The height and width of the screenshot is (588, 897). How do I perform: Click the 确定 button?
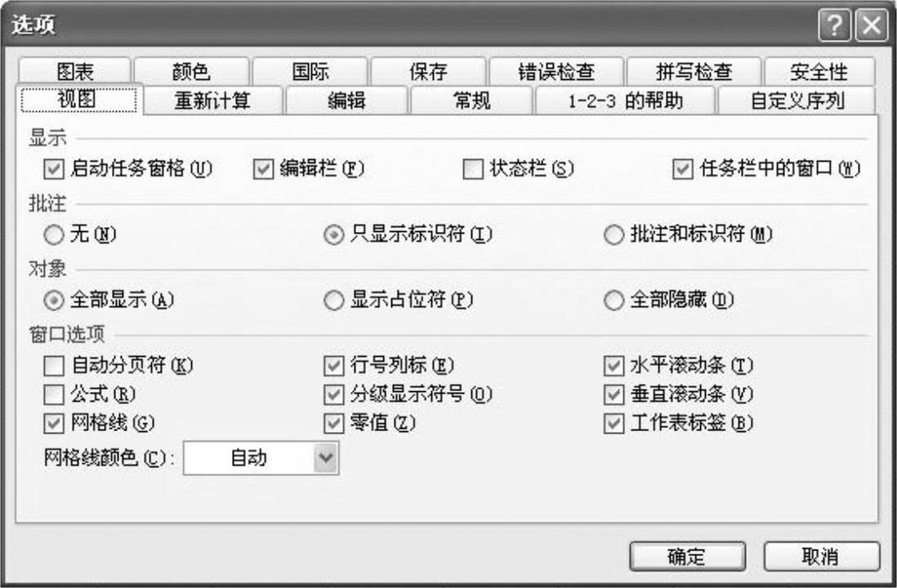pos(687,556)
